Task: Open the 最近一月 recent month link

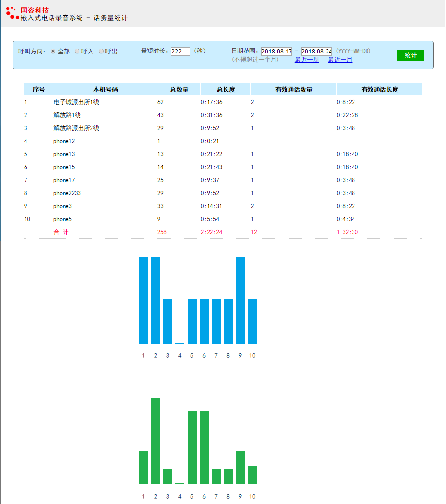Action: [340, 59]
